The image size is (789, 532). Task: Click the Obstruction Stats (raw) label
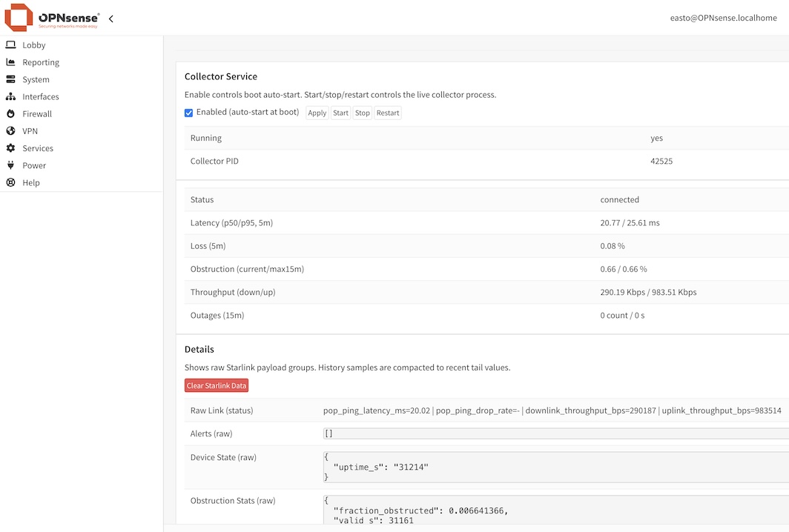click(x=233, y=500)
